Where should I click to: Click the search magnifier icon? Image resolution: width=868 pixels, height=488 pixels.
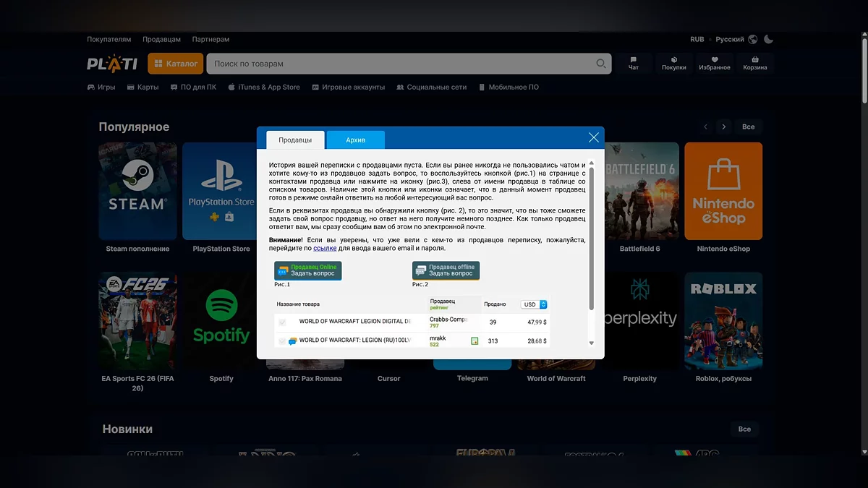[x=601, y=64]
